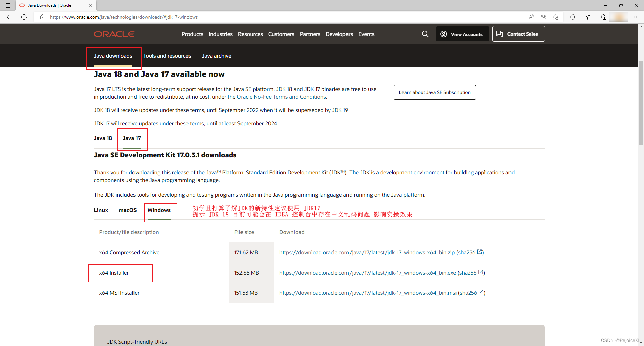
Task: Open the Customers menu
Action: point(281,34)
